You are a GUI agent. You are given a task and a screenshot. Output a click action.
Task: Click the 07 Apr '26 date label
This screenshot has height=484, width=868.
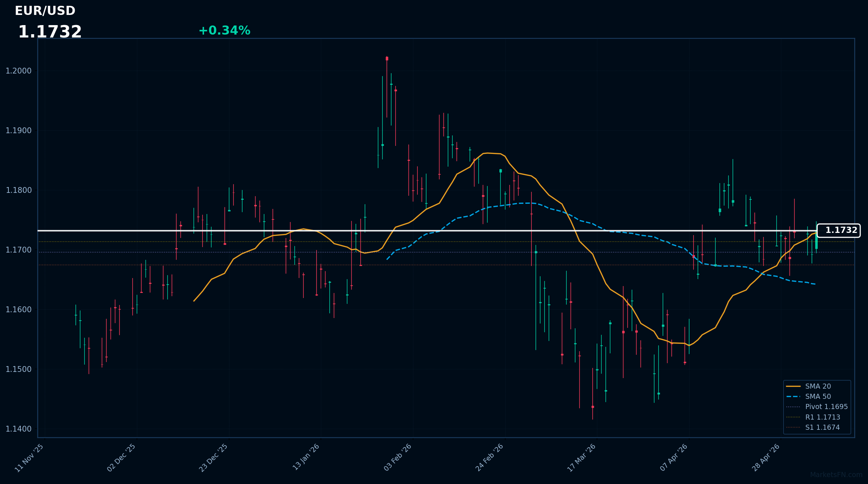pyautogui.click(x=674, y=458)
